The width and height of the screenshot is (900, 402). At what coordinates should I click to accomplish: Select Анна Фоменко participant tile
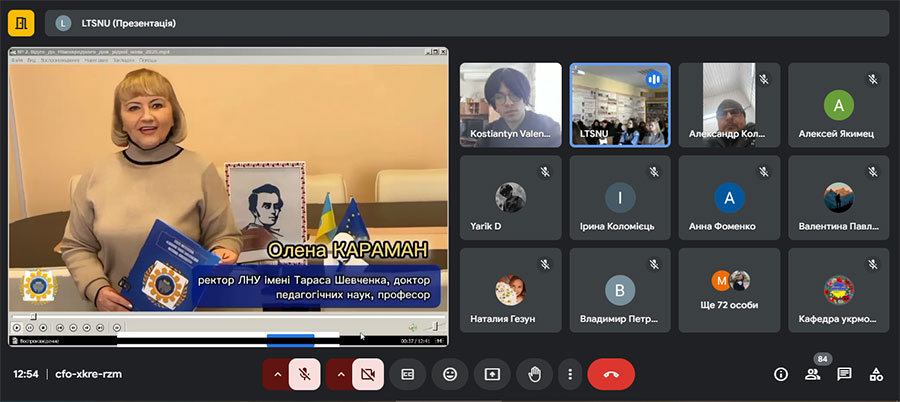(x=730, y=198)
